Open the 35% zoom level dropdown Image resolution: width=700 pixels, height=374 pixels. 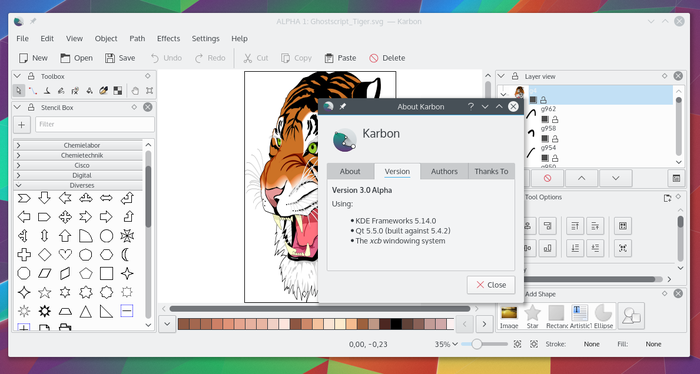pyautogui.click(x=446, y=344)
